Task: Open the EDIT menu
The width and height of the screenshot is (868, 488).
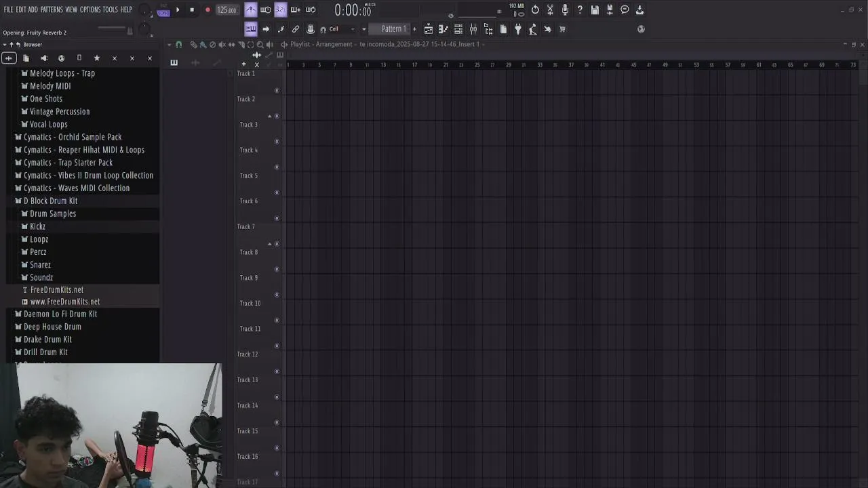Action: [21, 9]
